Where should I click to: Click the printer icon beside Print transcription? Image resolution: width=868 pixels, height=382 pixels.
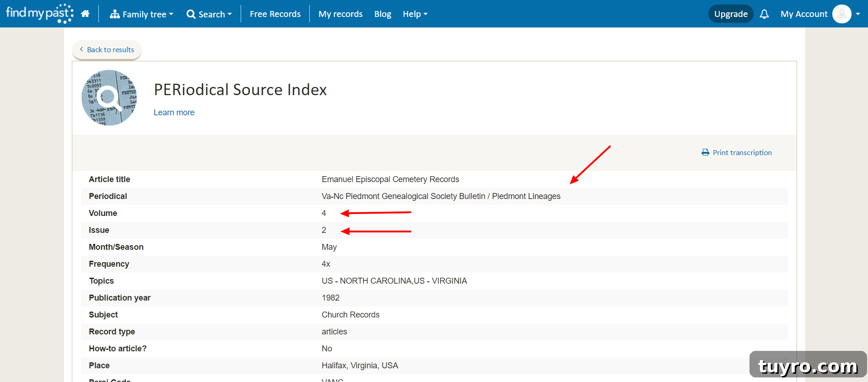tap(706, 152)
